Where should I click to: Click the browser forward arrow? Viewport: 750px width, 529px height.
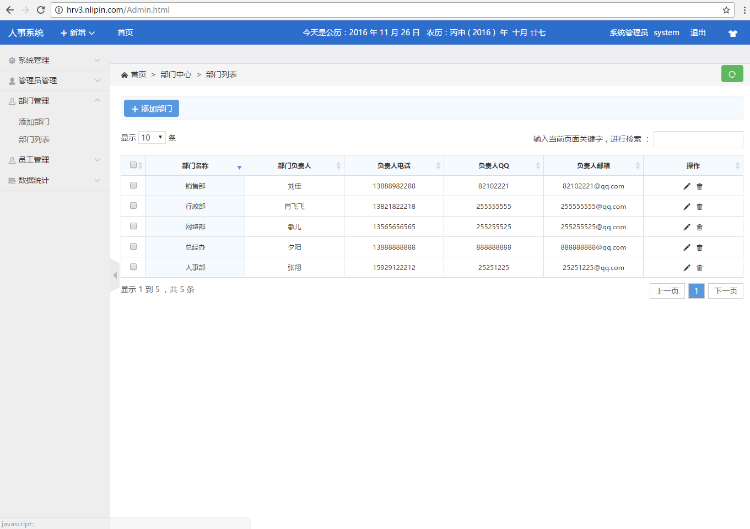point(25,10)
